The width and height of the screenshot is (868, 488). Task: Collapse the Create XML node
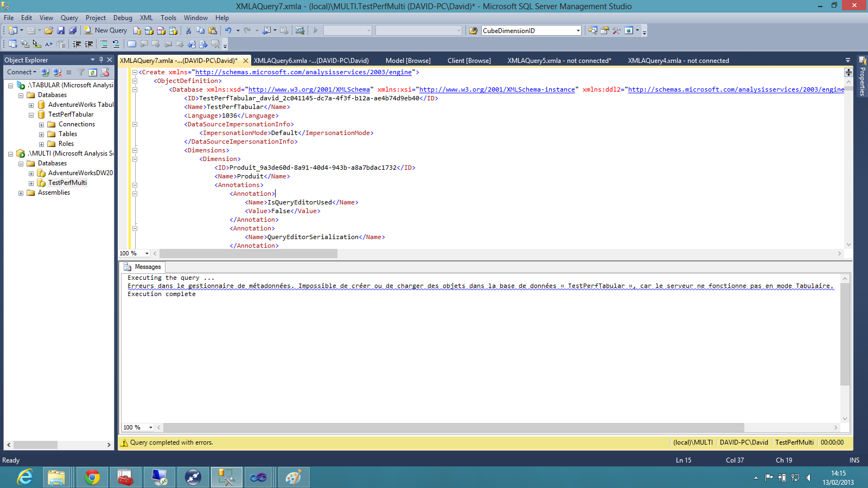click(135, 72)
